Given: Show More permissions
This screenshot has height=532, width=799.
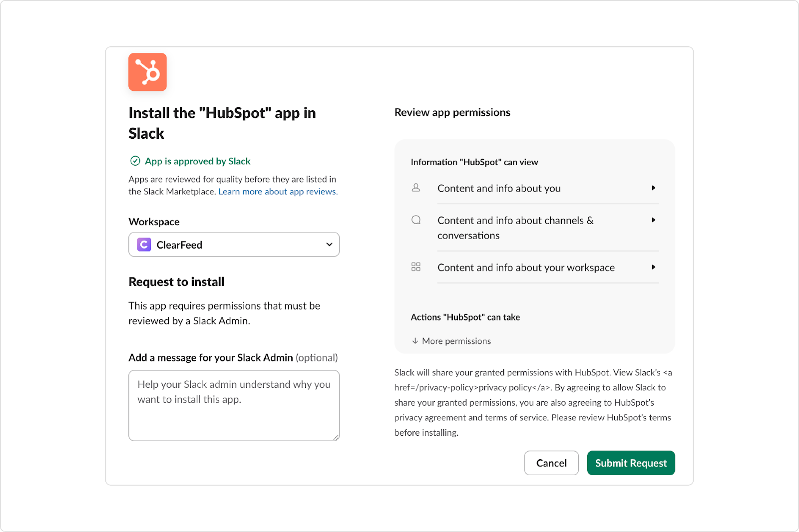Looking at the screenshot, I should [456, 341].
